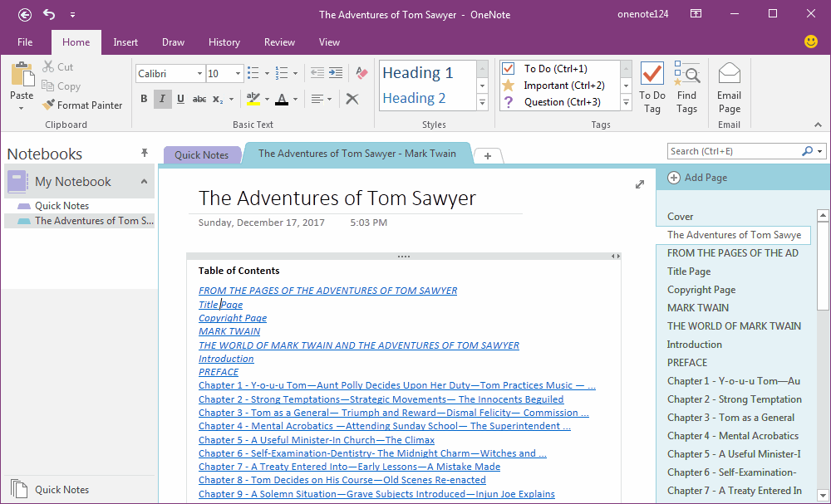Select Quick Notes section under My Notebook
Image resolution: width=831 pixels, height=504 pixels.
(x=62, y=206)
